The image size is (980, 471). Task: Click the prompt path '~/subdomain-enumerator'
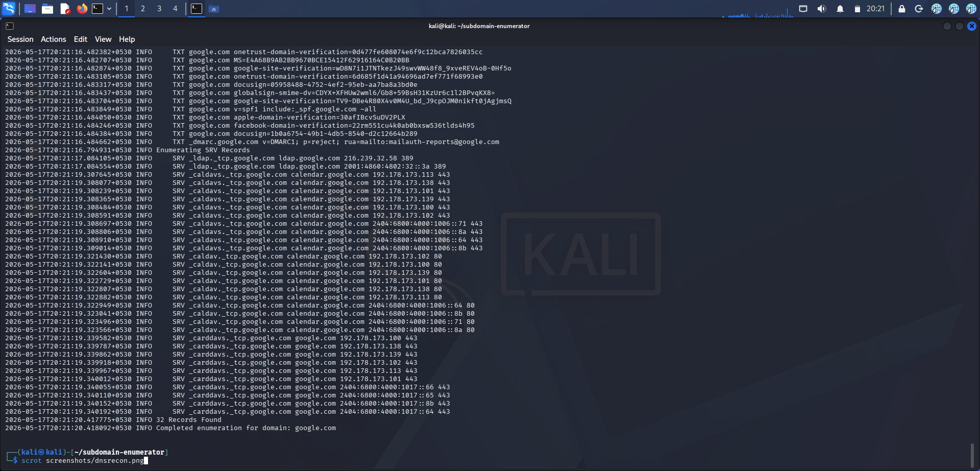pos(119,452)
